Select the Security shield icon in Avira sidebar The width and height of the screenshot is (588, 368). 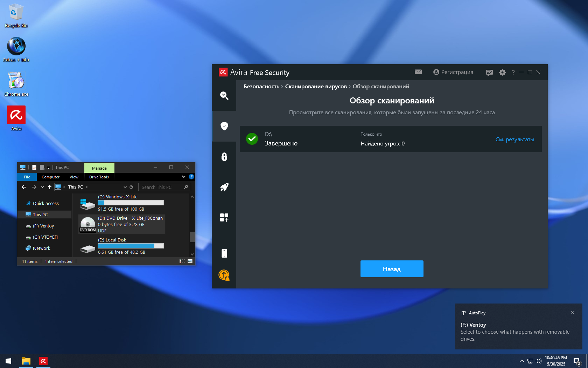[224, 126]
